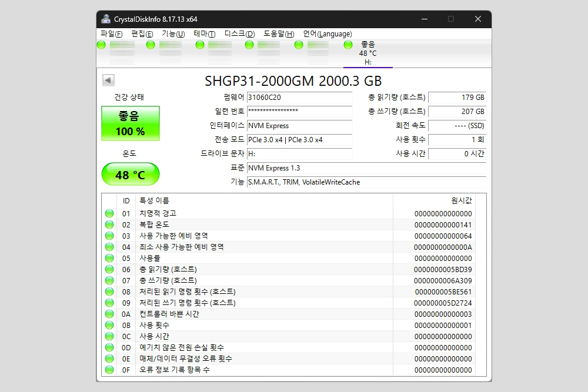
Task: Click raw value 000000005BE561
Action: coord(443,292)
